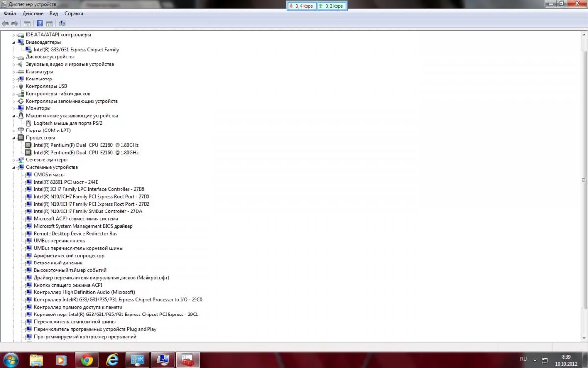Select UMBus перечислитель корневой шины

[x=78, y=248]
